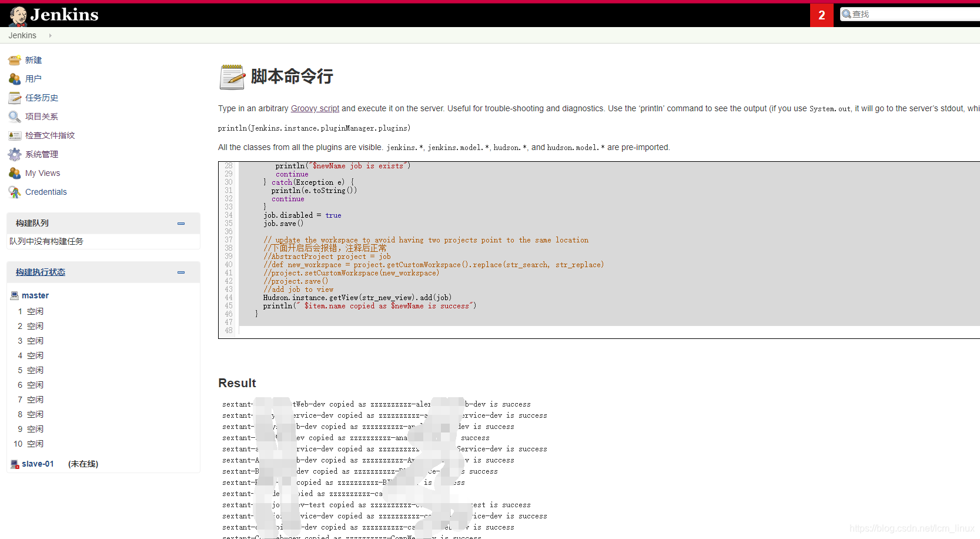Click the Credentials keys icon
Screen dimensions: 980x539
[x=15, y=192]
